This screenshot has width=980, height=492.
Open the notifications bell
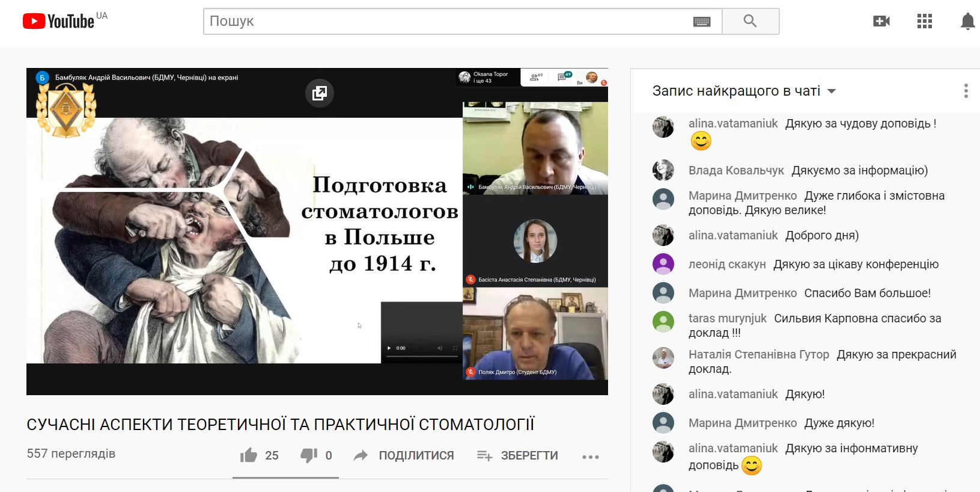(967, 22)
